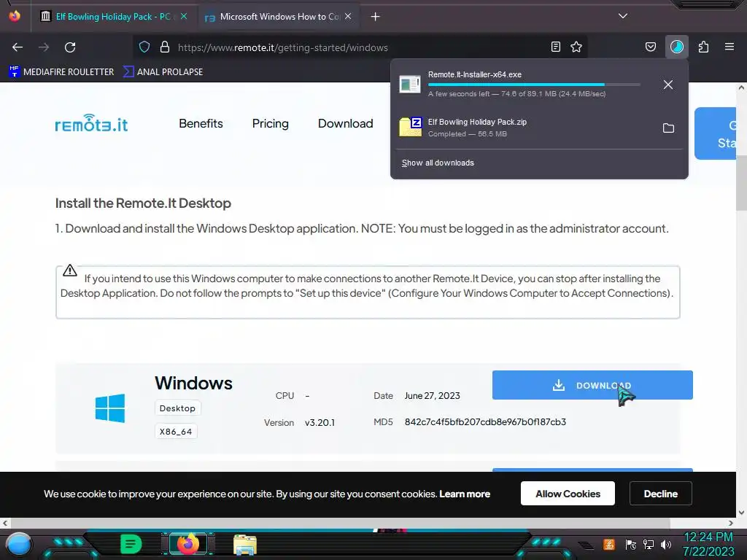
Task: Click the horizontal scrollbar
Action: pos(340,523)
